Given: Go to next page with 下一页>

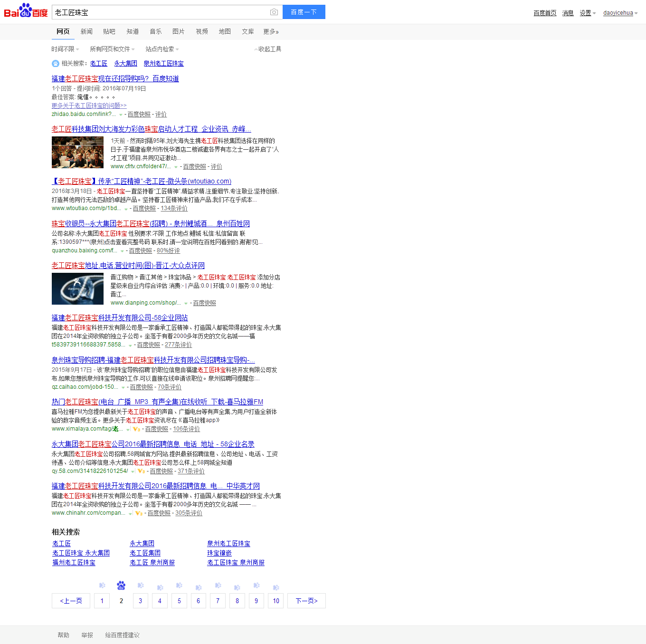Looking at the screenshot, I should click(x=306, y=601).
